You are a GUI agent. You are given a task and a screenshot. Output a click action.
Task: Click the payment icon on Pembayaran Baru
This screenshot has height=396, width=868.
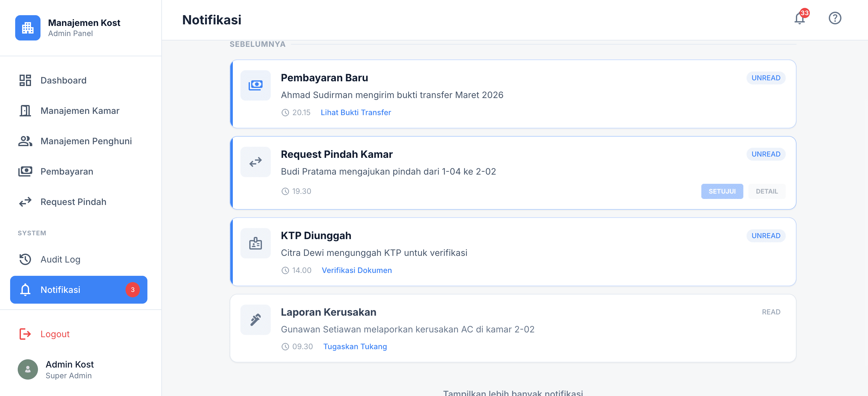tap(255, 85)
